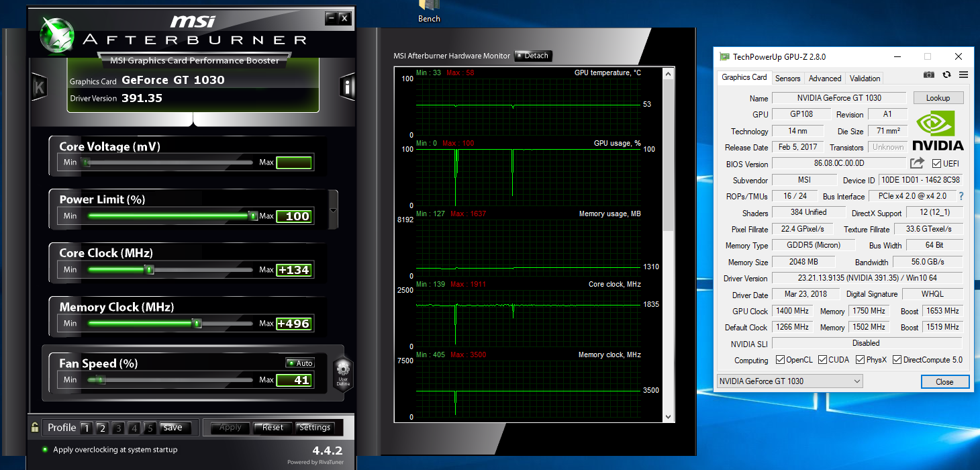Click the Core Clock slider handle
The width and height of the screenshot is (980, 470).
[x=150, y=269]
